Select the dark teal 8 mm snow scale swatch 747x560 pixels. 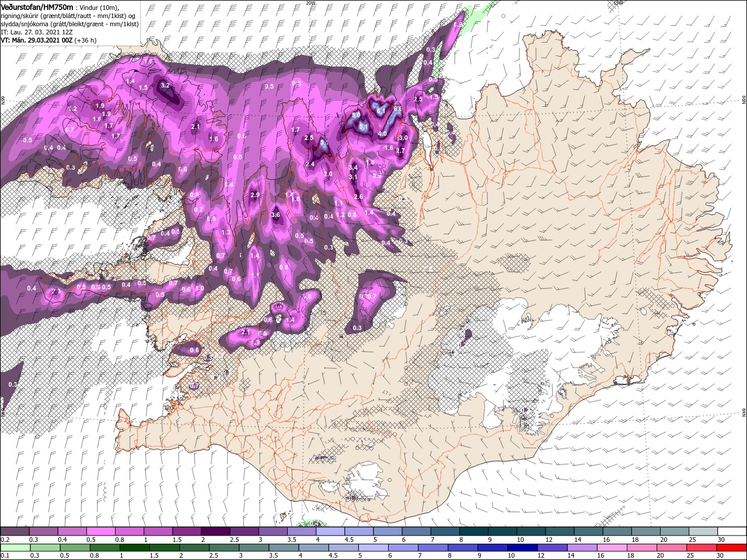pyautogui.click(x=474, y=531)
